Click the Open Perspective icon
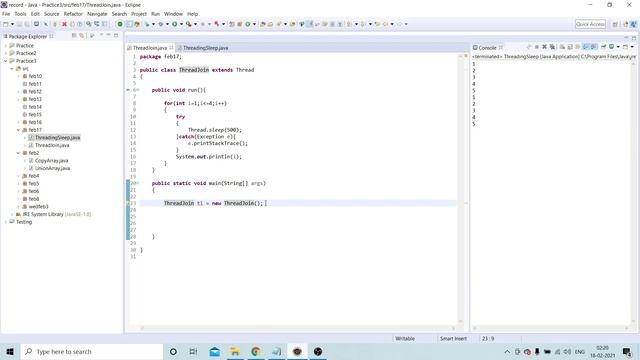This screenshot has height=360, width=640. click(x=615, y=24)
